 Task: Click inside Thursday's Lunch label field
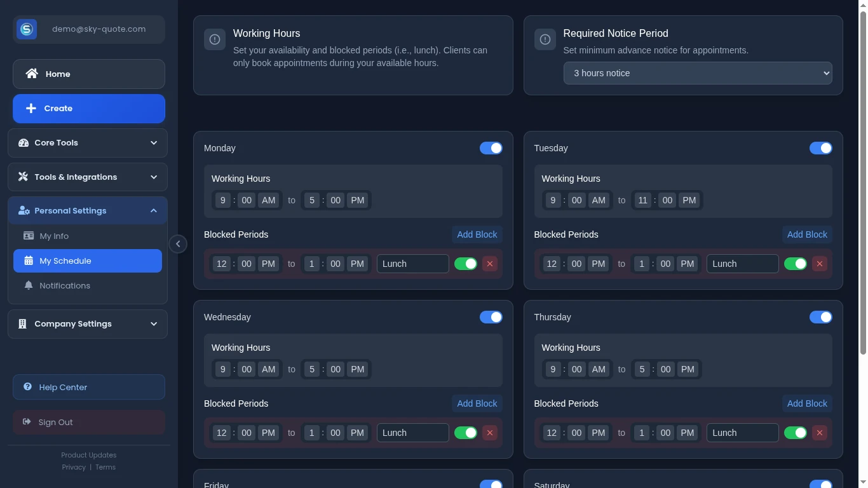[742, 433]
